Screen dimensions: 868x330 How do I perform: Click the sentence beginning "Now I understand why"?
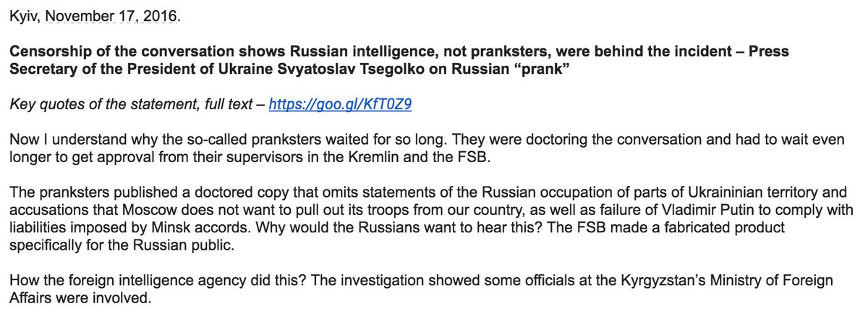tap(217, 140)
